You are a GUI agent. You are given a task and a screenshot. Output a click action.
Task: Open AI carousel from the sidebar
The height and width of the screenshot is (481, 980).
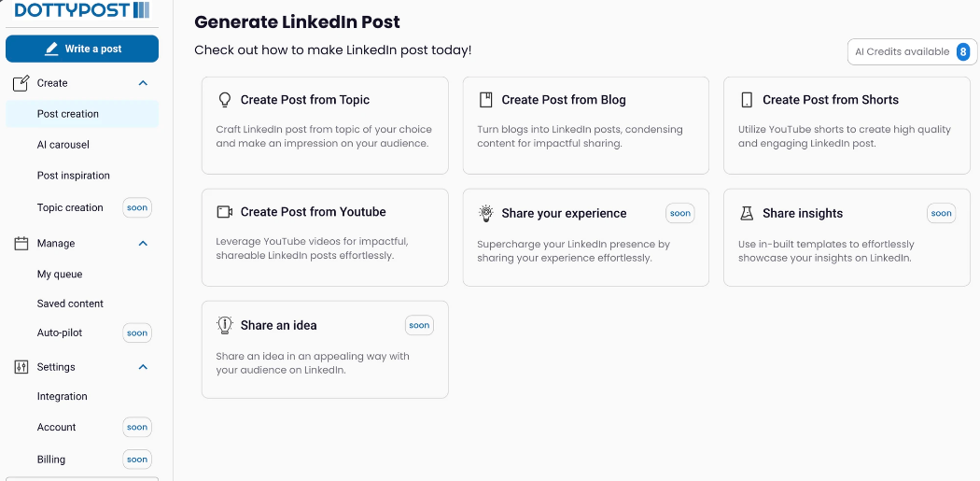pos(63,145)
